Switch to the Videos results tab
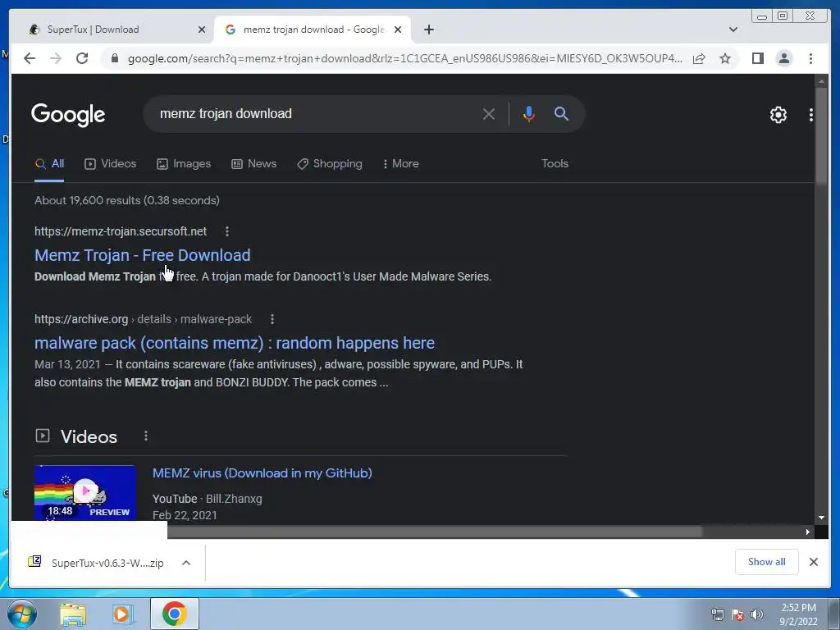 point(111,164)
